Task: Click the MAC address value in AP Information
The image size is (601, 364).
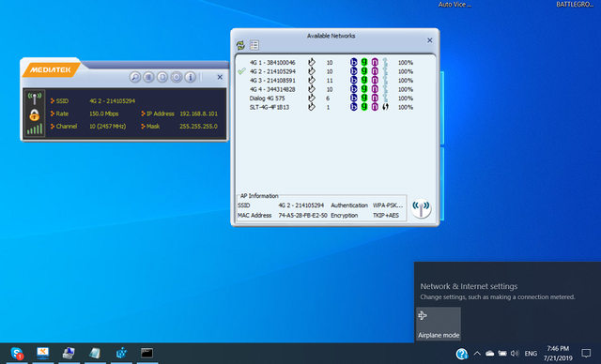Action: point(302,216)
